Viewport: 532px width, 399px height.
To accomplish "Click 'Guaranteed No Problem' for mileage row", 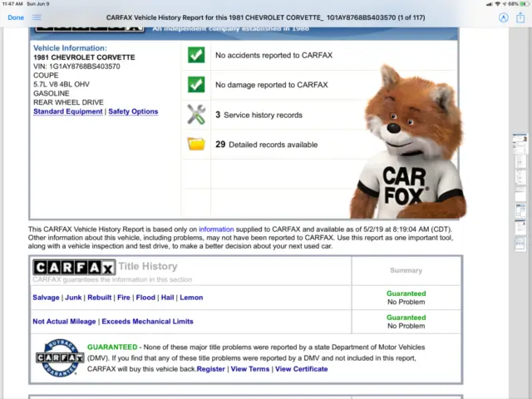I will (x=406, y=322).
